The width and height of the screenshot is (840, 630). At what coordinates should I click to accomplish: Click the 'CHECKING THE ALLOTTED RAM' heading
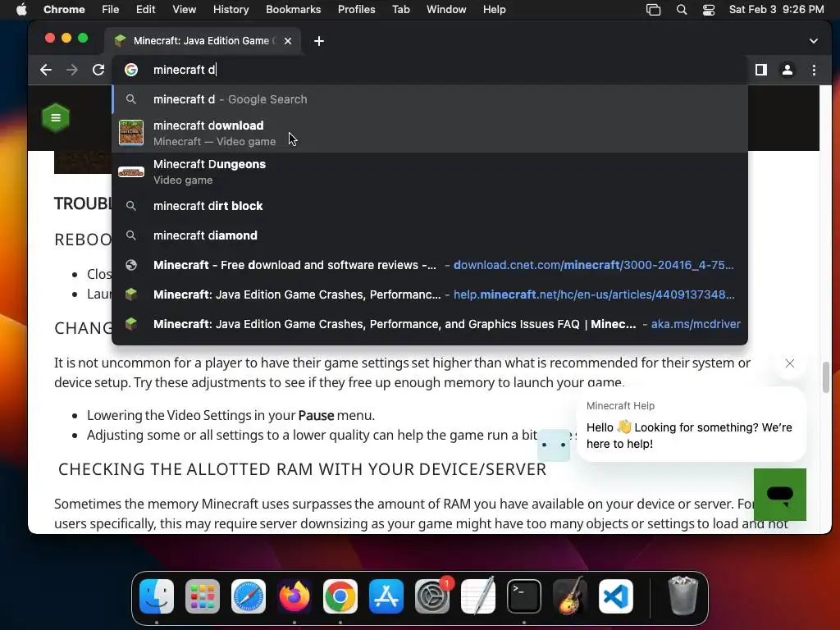click(302, 468)
